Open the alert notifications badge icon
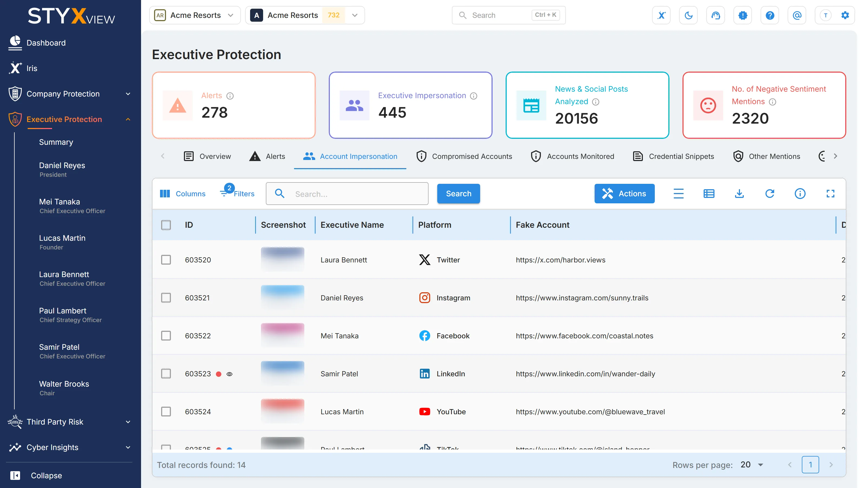The image size is (868, 488). (743, 15)
